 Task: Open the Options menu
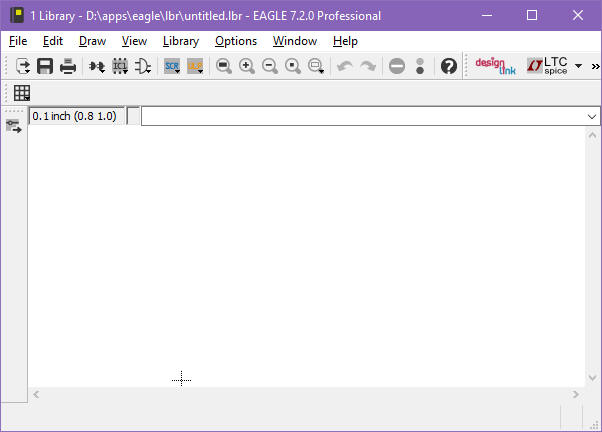236,41
